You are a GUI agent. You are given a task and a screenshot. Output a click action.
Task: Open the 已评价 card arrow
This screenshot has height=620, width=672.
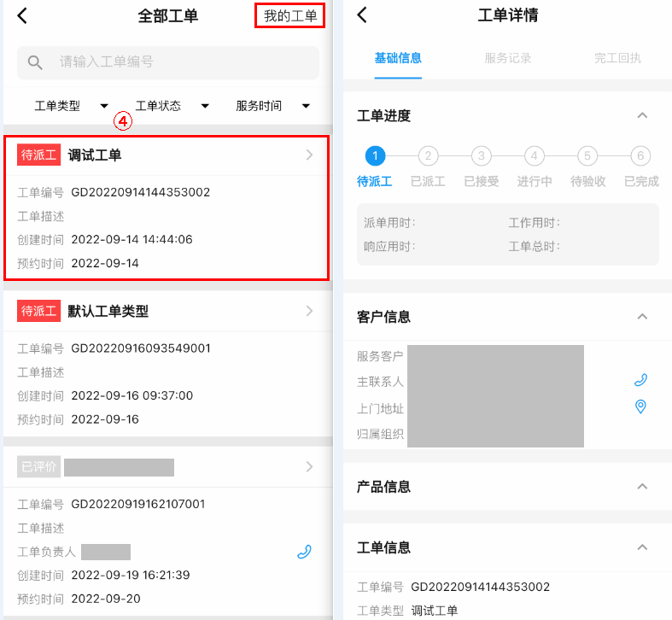click(x=309, y=466)
